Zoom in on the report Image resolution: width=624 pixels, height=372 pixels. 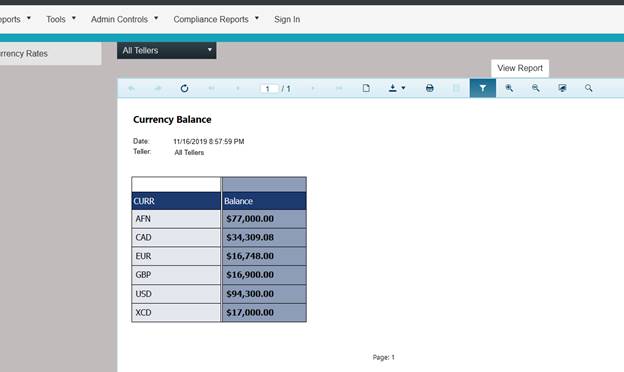click(x=509, y=88)
